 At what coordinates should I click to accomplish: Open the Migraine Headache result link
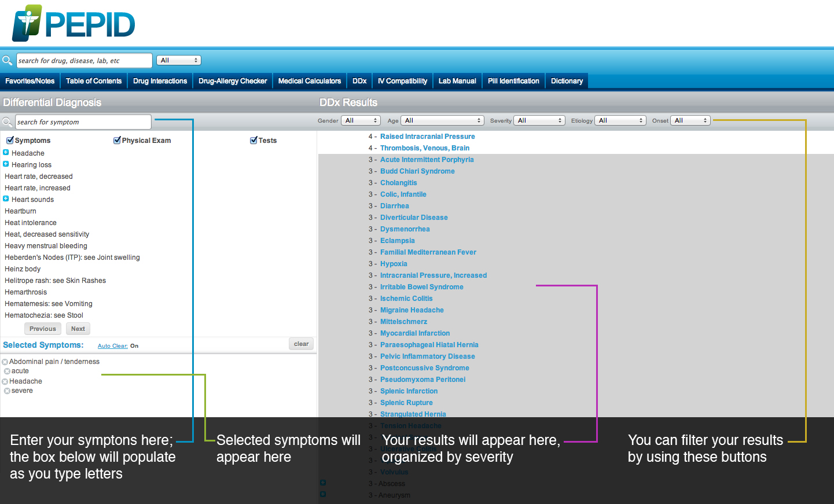[x=412, y=310]
